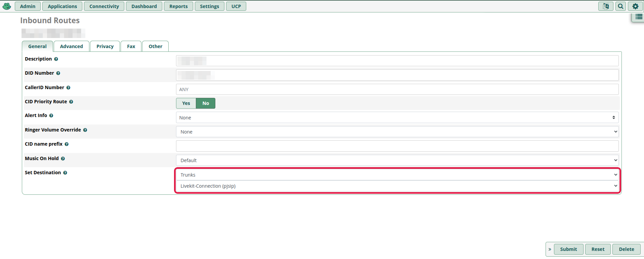The image size is (644, 259).
Task: Set CID Priority Route to No
Action: point(206,103)
